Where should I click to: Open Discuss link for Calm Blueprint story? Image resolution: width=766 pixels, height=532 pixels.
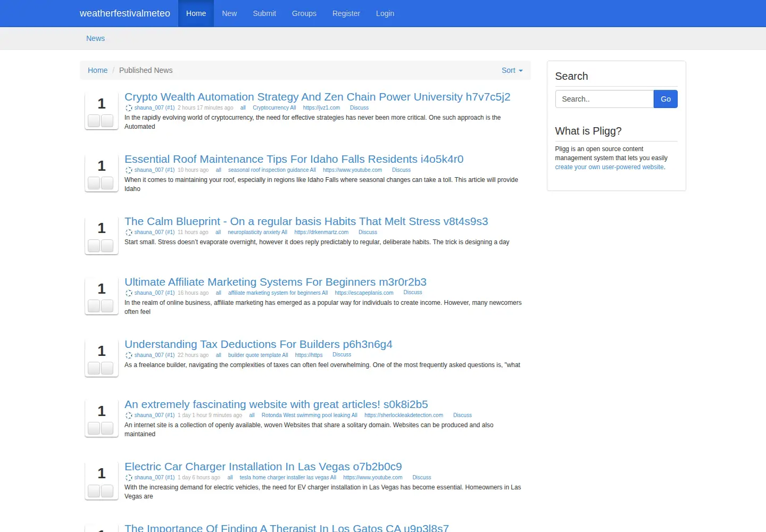[x=368, y=232]
